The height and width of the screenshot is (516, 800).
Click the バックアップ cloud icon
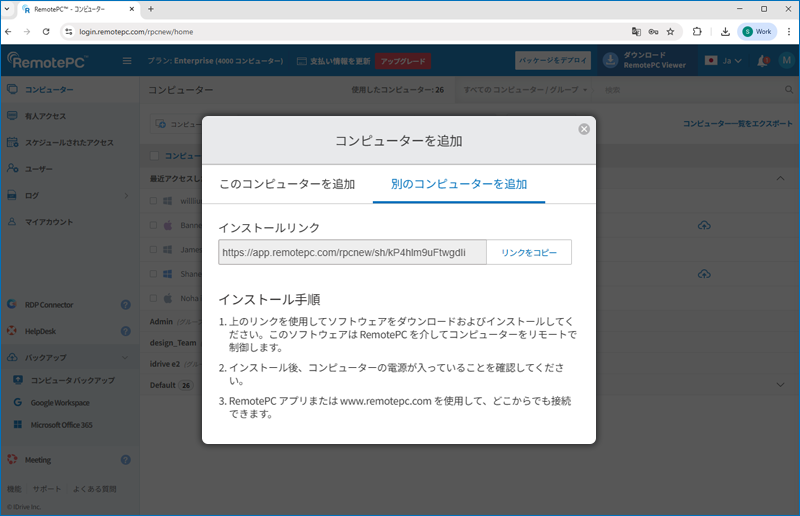(x=12, y=358)
